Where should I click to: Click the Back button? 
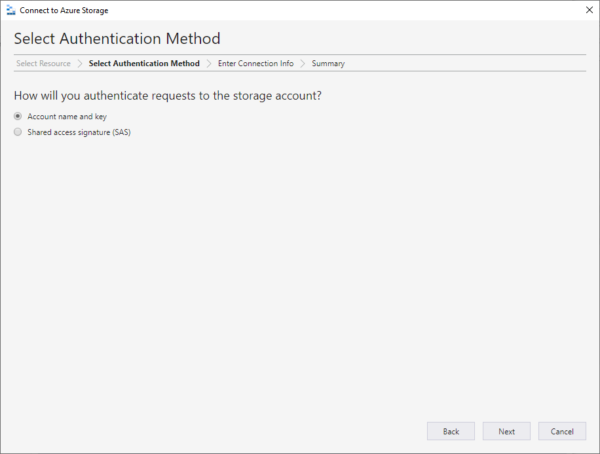tap(451, 431)
